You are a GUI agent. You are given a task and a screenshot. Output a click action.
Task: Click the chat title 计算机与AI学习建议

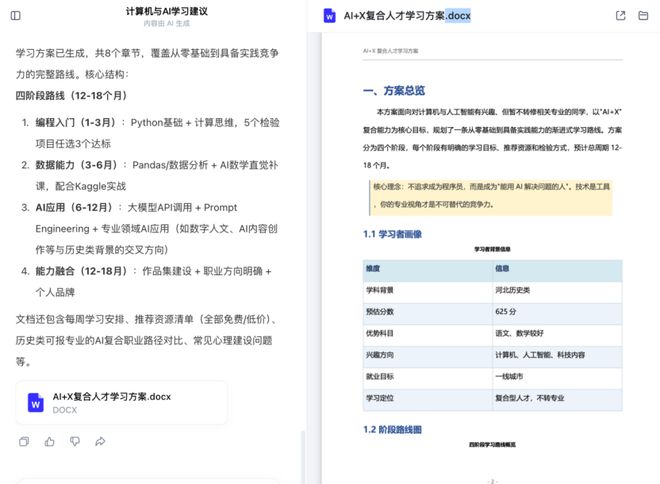167,11
